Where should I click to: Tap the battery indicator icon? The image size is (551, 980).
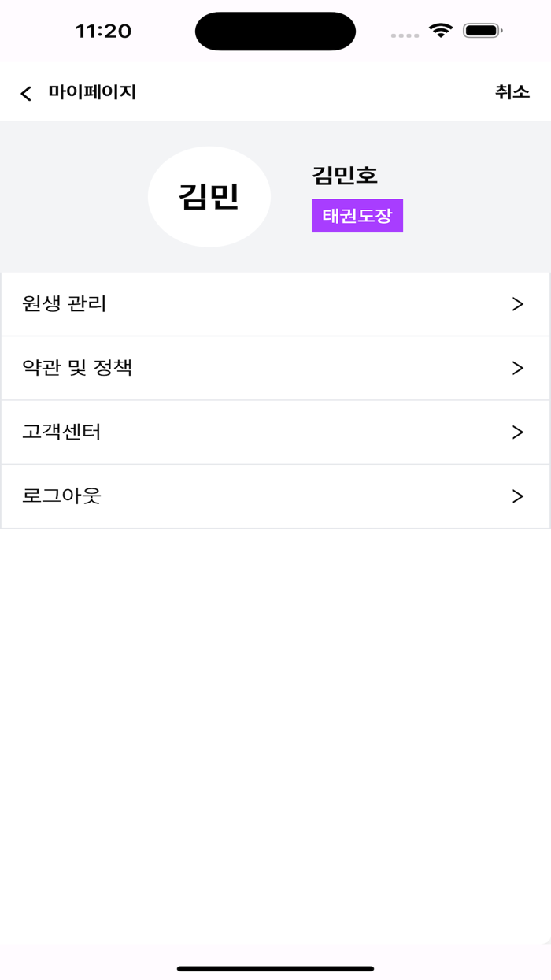coord(482,30)
